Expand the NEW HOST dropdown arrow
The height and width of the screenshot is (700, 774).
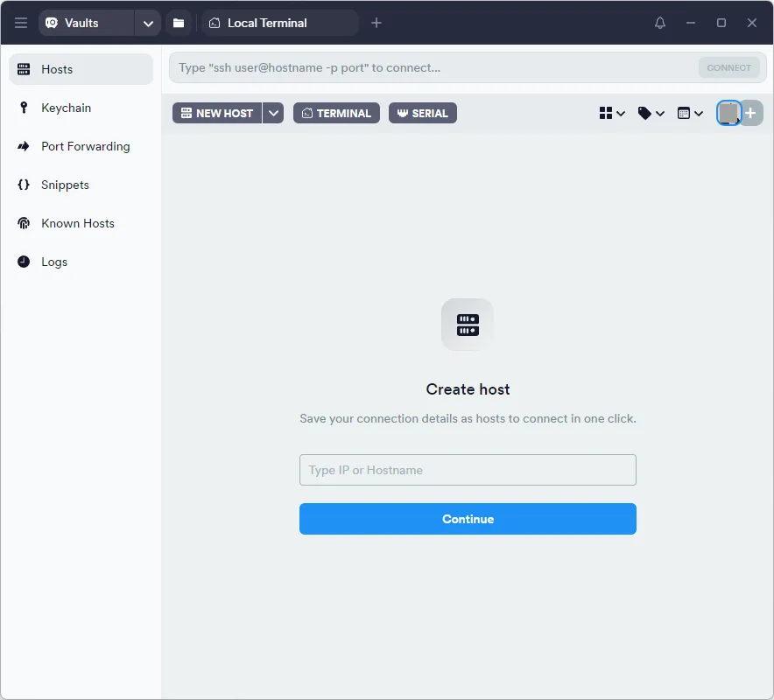(273, 113)
